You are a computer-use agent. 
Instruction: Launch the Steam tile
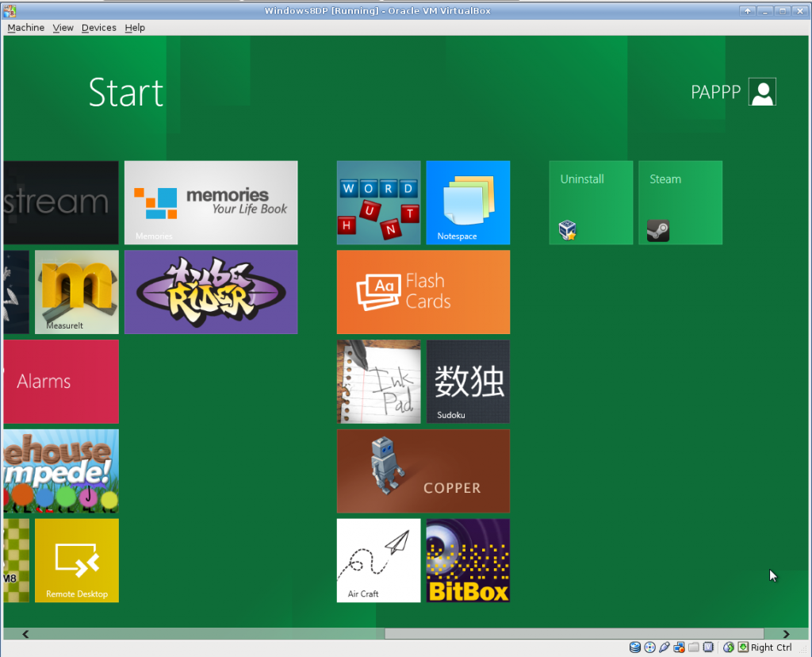[680, 202]
